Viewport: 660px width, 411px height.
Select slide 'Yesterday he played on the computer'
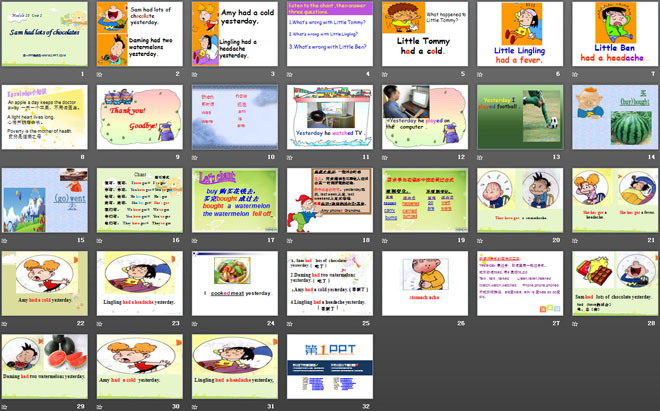click(x=425, y=117)
